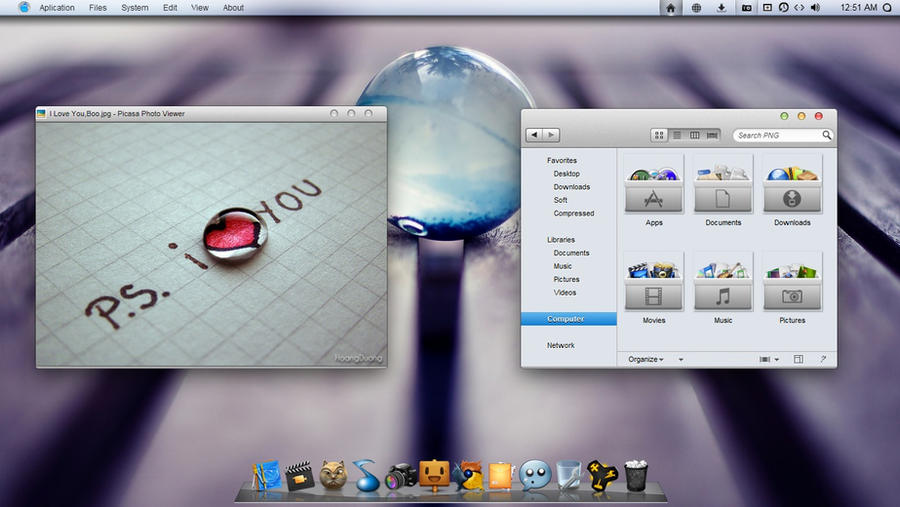Click the forward arrow in file browser

pyautogui.click(x=551, y=135)
